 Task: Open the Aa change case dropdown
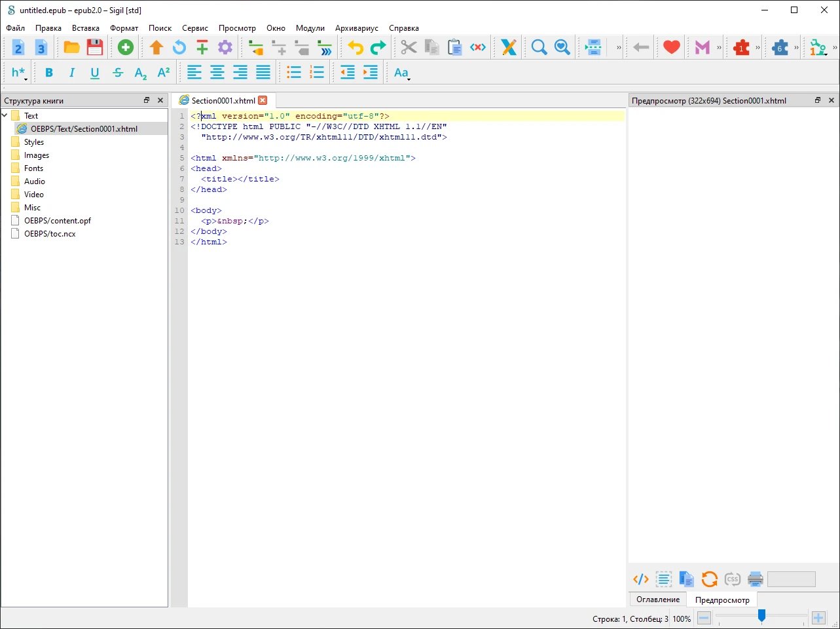click(x=402, y=73)
